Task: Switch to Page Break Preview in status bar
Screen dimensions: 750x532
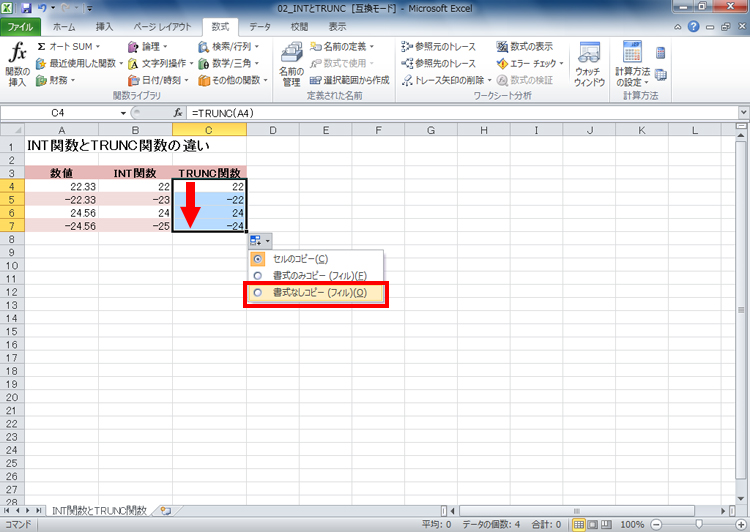Action: [606, 524]
